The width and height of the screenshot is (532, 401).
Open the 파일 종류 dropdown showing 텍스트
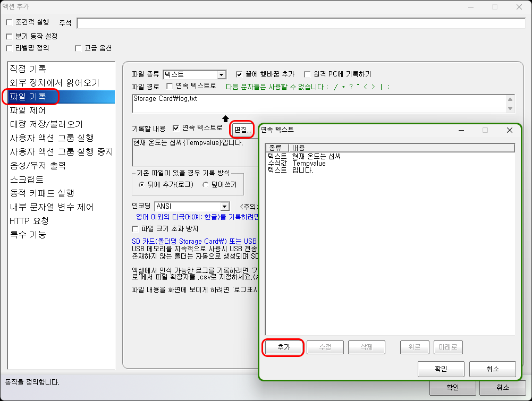pyautogui.click(x=223, y=74)
